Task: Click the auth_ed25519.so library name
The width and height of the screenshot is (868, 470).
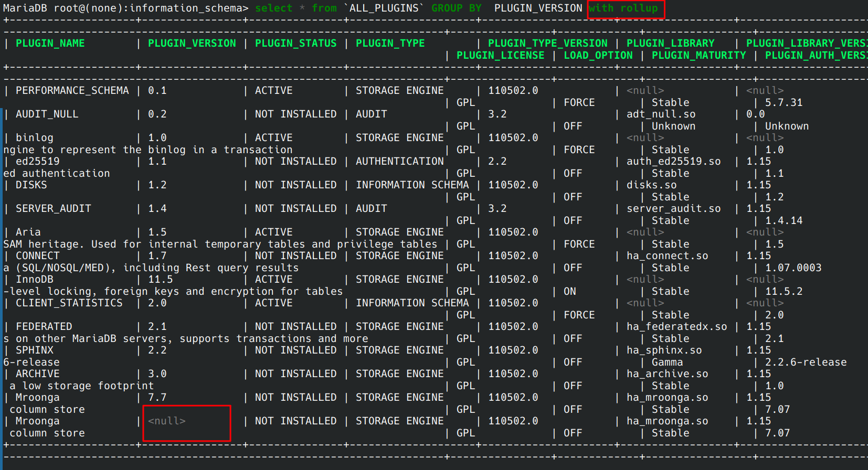Action: (674, 162)
